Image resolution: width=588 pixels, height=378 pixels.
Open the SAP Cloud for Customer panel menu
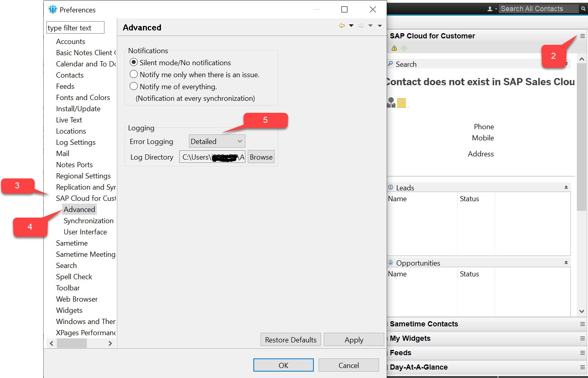[x=582, y=36]
